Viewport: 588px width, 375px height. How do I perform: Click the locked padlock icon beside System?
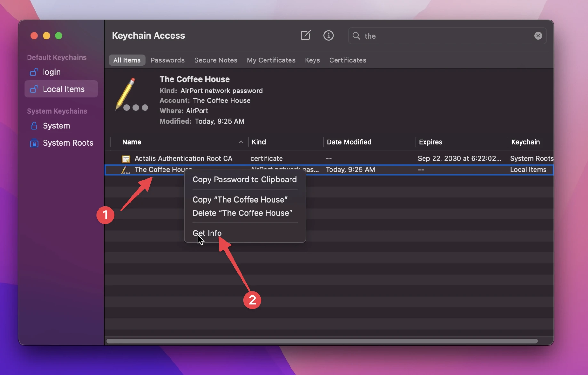click(x=34, y=126)
